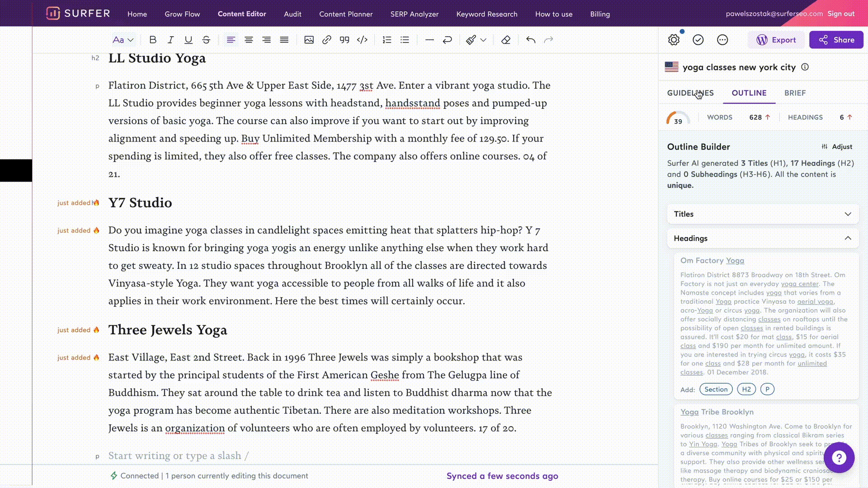Screen dimensions: 868x488
Task: Click the checkmark circle icon
Action: [x=698, y=40]
